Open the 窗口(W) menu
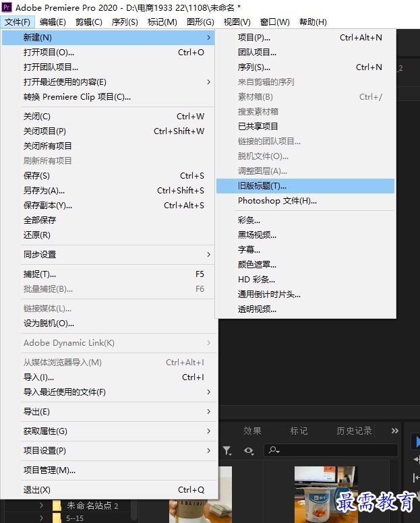420x523 pixels. click(x=274, y=22)
